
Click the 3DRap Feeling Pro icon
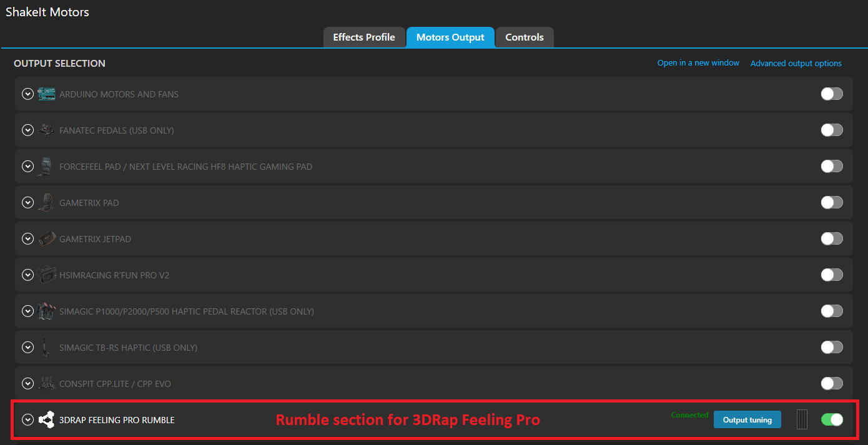[x=46, y=420]
